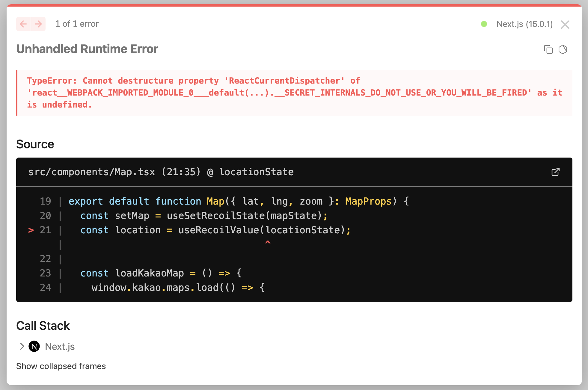
Task: Click the '1 of 1 error' counter
Action: click(77, 24)
